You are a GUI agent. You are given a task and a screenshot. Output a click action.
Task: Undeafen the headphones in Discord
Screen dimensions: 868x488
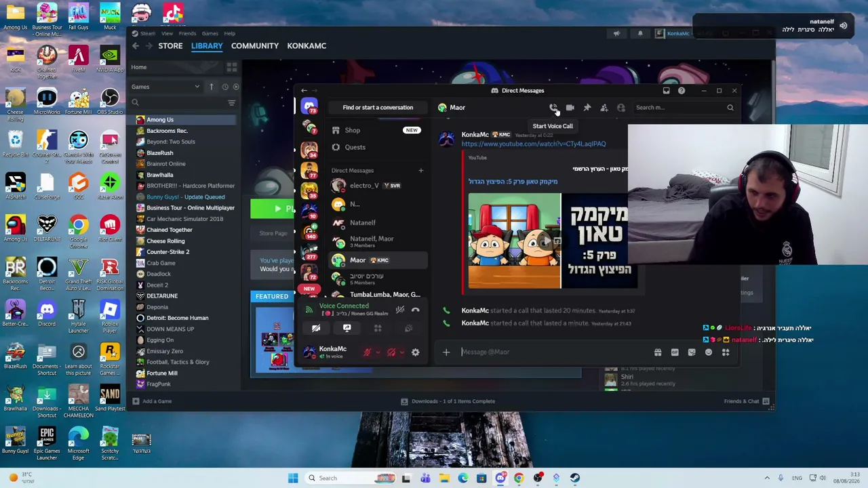coord(391,352)
